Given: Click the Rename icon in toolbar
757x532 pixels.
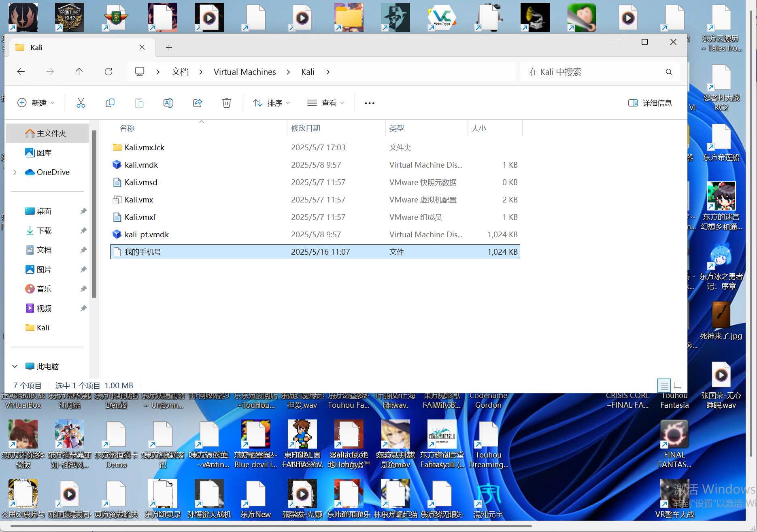Looking at the screenshot, I should [x=168, y=103].
